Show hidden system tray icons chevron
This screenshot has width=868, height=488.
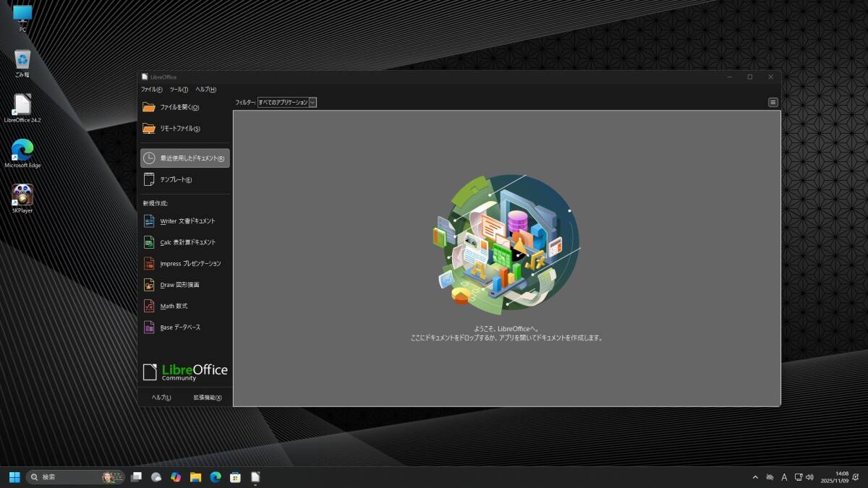755,477
